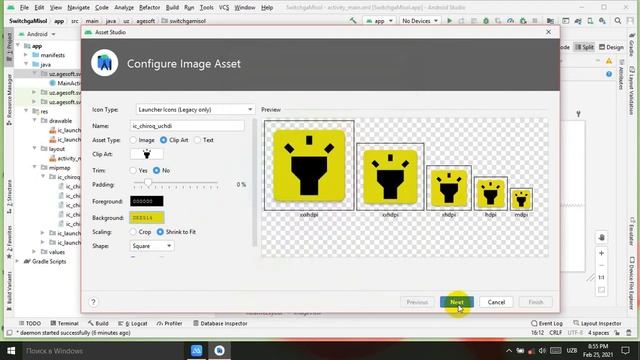Select the Text asset type radio

coord(198,140)
